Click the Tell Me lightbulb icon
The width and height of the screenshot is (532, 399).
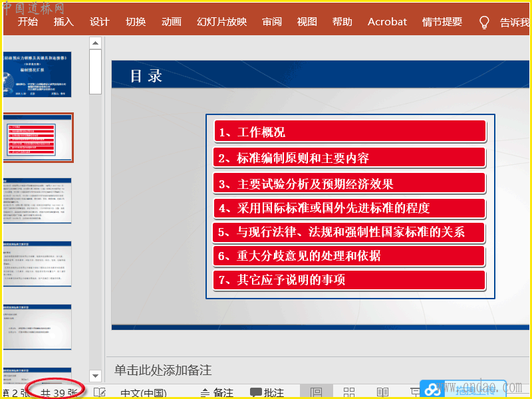coord(484,23)
